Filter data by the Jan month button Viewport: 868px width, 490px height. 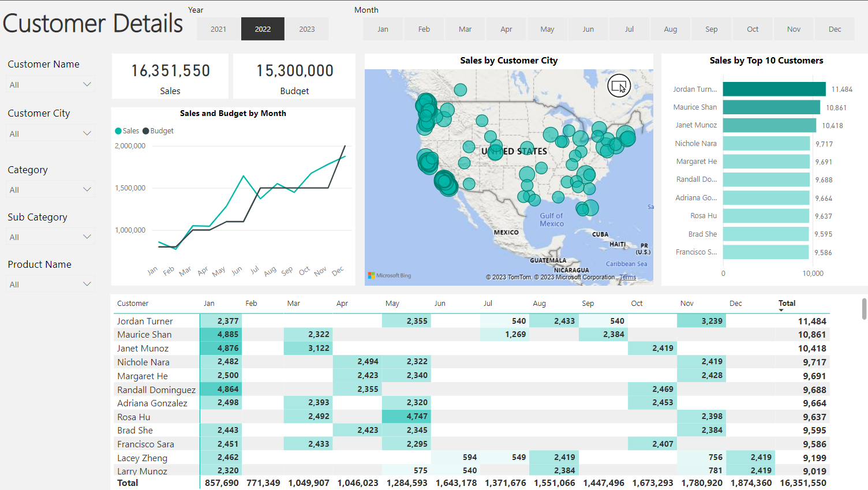[x=383, y=28]
